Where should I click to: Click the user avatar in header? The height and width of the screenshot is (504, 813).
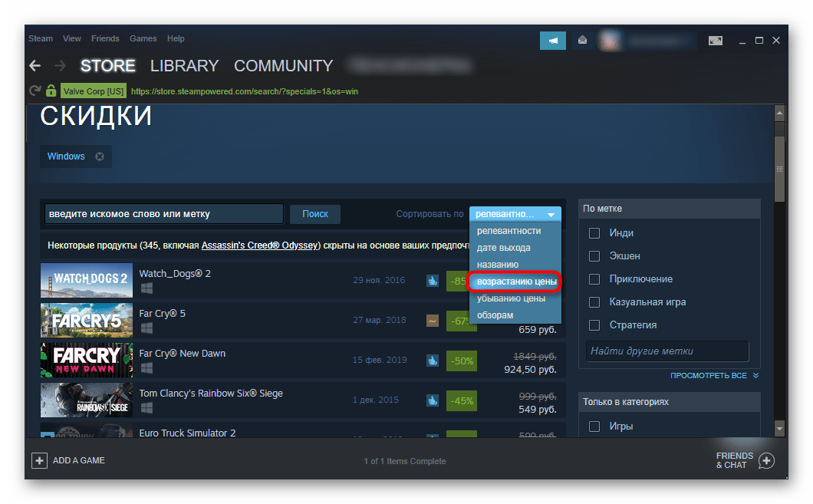(610, 41)
